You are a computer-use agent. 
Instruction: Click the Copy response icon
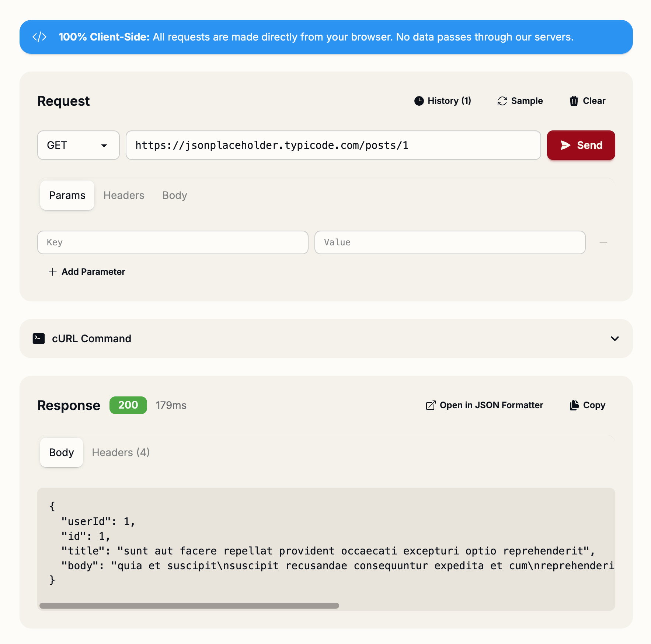tap(574, 405)
